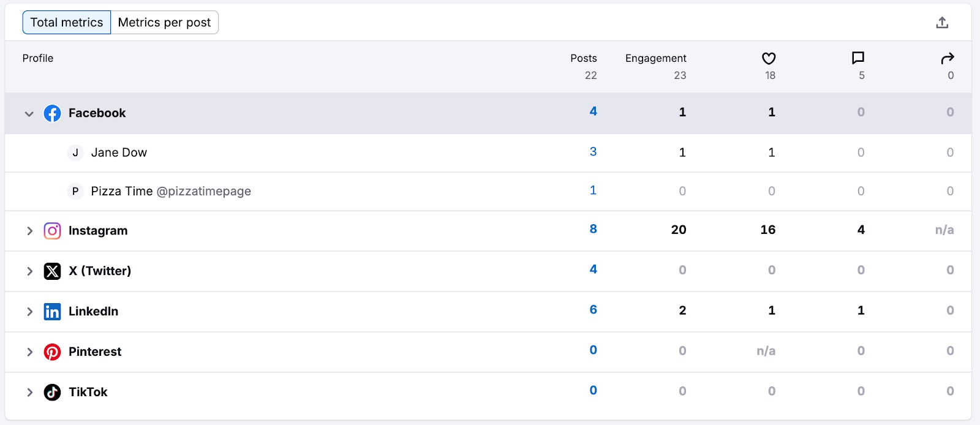This screenshot has height=425, width=980.
Task: Click the total likes value 18
Action: click(x=770, y=75)
